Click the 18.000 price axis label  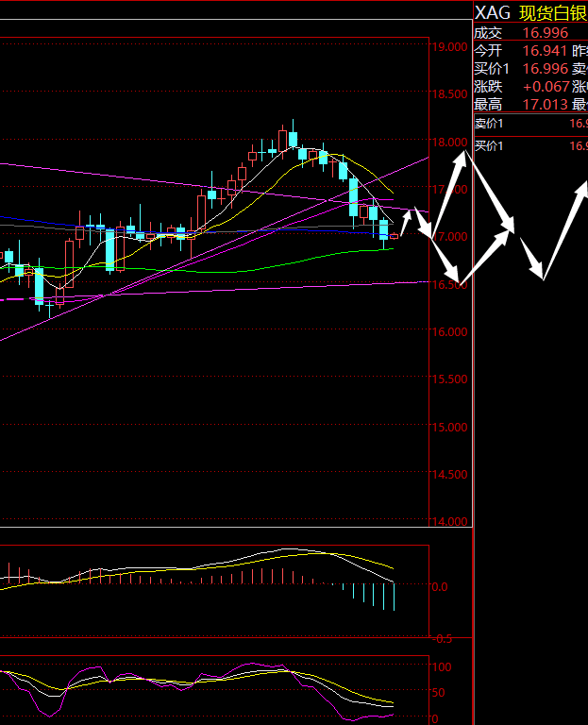point(450,142)
